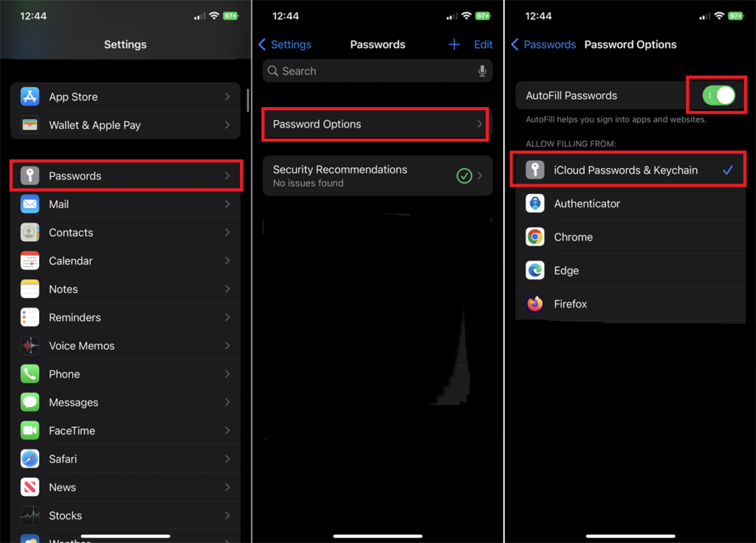Open the Voice Memos icon
The image size is (756, 543).
click(x=30, y=346)
